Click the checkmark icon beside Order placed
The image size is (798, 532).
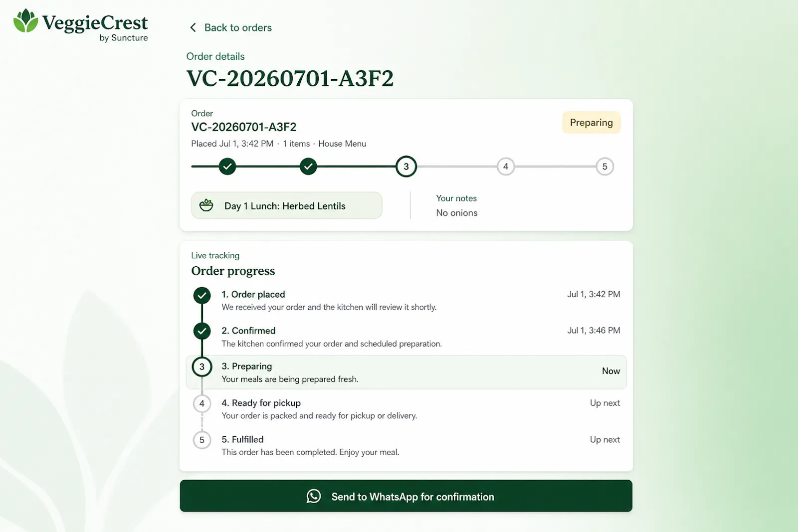pyautogui.click(x=202, y=296)
